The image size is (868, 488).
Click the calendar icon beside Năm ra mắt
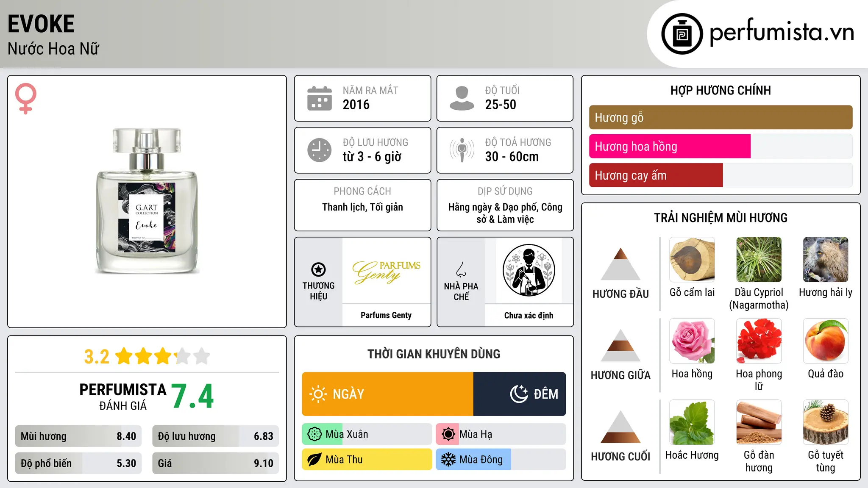(320, 98)
